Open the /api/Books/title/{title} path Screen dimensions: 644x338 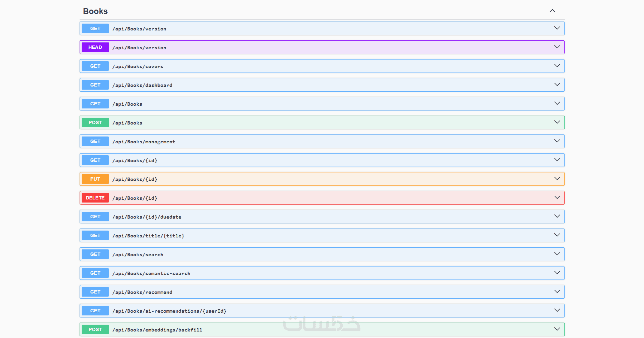click(x=148, y=236)
